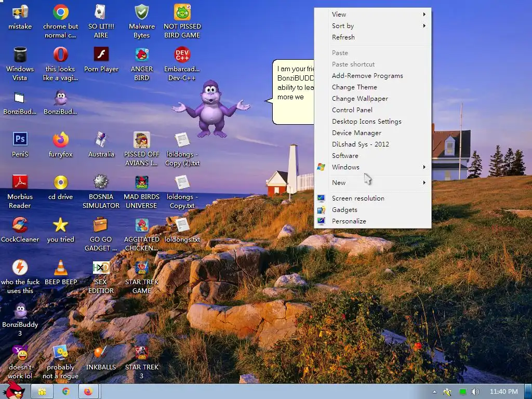Click the Show desktop taskbar strip
The width and height of the screenshot is (532, 399).
(528, 392)
